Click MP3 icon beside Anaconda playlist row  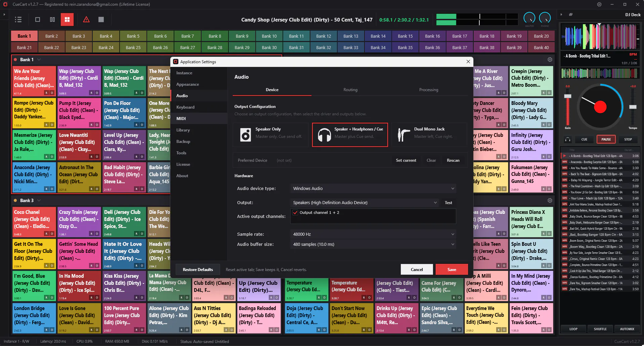(564, 162)
